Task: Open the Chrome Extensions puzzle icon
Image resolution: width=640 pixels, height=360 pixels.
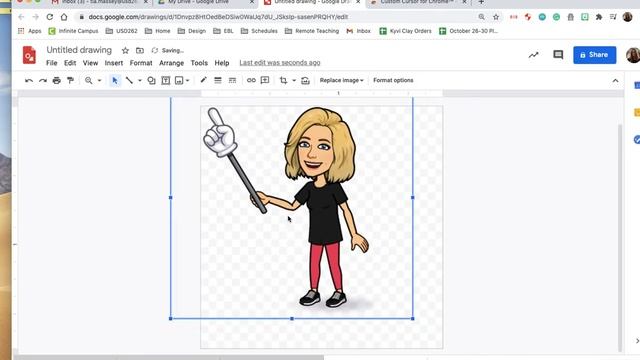Action: pyautogui.click(x=599, y=17)
